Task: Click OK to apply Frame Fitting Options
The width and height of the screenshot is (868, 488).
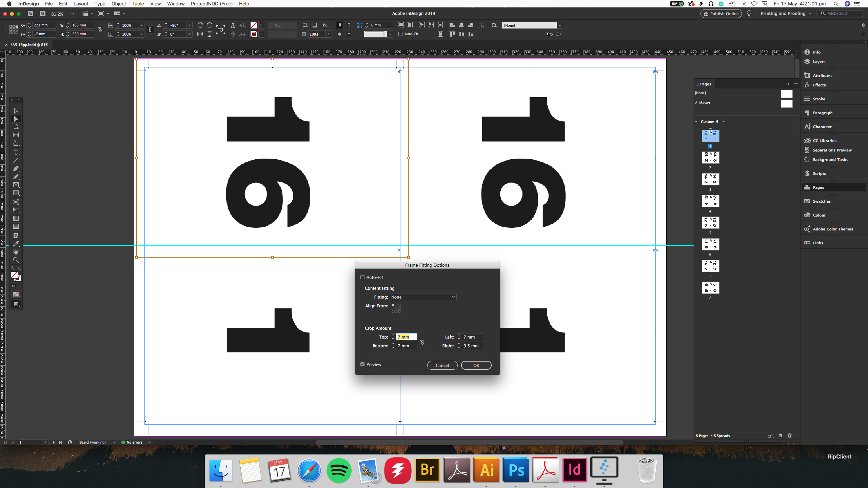Action: pos(476,365)
